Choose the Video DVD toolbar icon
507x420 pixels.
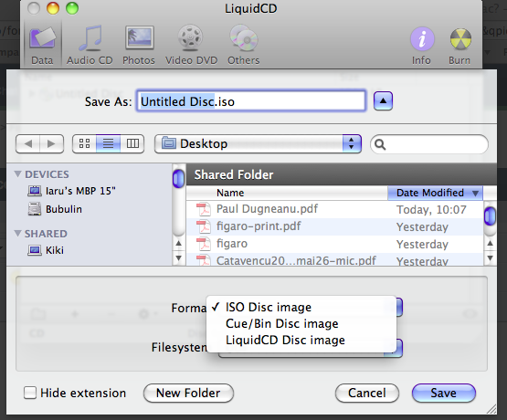coord(191,46)
